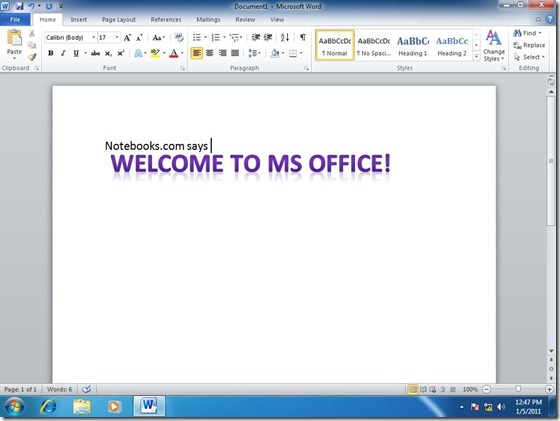Save document from Quick Access Toolbar

click(x=19, y=6)
